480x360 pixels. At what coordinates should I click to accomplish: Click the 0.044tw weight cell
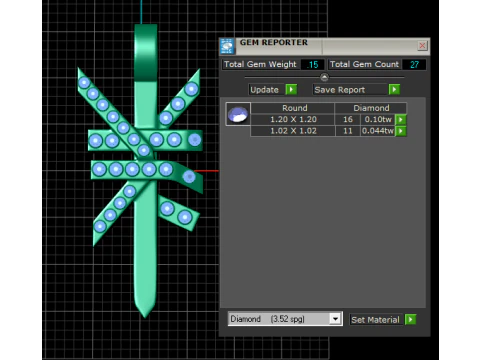(378, 131)
